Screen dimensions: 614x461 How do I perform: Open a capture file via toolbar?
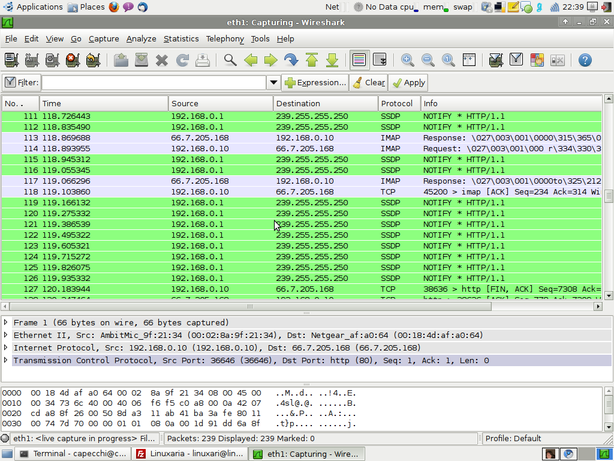coord(121,60)
